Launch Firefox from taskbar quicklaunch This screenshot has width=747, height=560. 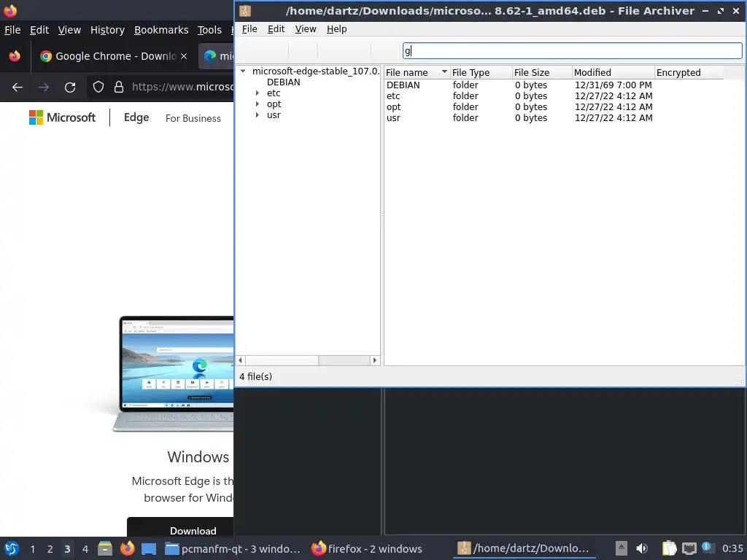[127, 548]
